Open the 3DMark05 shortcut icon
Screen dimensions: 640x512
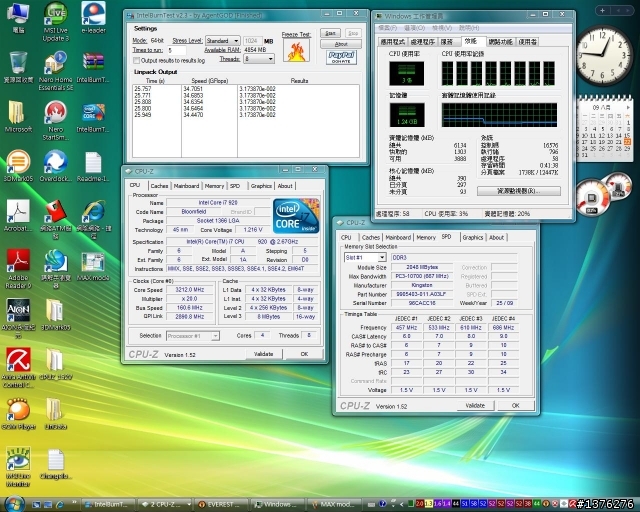[x=18, y=166]
